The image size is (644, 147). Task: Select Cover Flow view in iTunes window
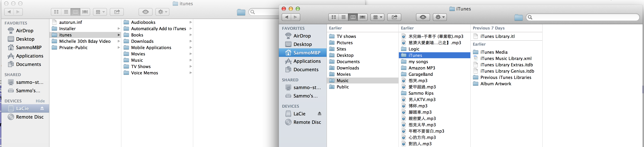click(x=363, y=17)
